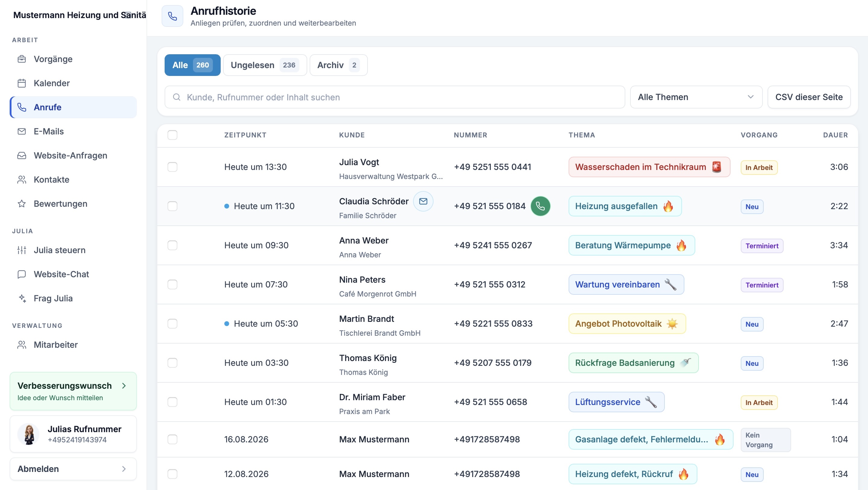This screenshot has width=868, height=490.
Task: Click the star icon for Bewertungen
Action: [22, 204]
